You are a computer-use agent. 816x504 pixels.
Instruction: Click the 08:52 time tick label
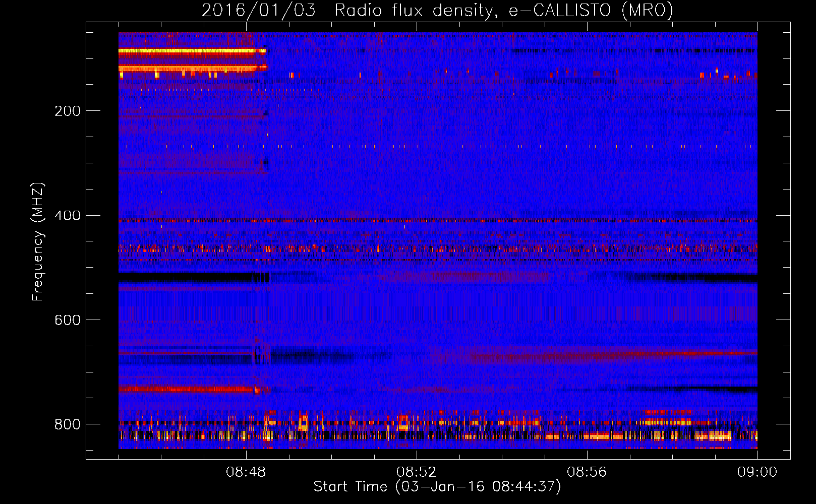(x=417, y=472)
